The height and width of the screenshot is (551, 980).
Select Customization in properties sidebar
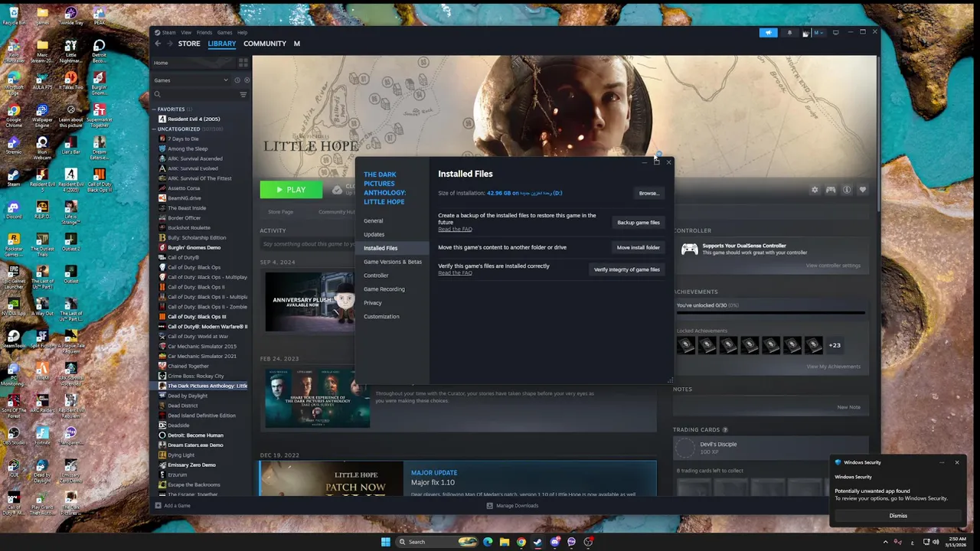click(381, 317)
